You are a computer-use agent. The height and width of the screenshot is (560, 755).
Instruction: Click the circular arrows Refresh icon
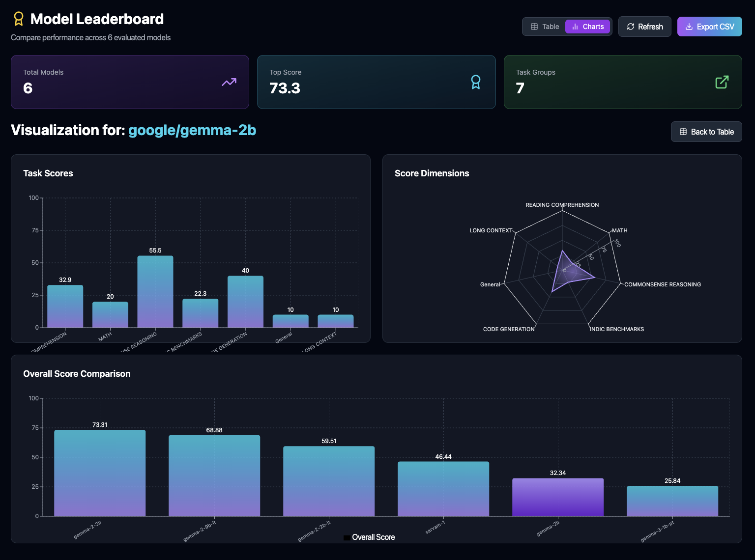click(631, 27)
